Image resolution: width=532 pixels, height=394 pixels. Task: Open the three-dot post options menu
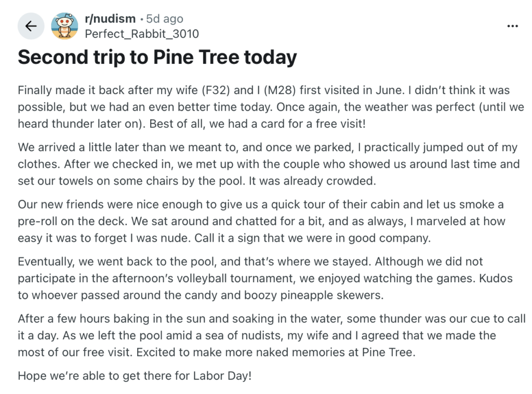pos(512,26)
